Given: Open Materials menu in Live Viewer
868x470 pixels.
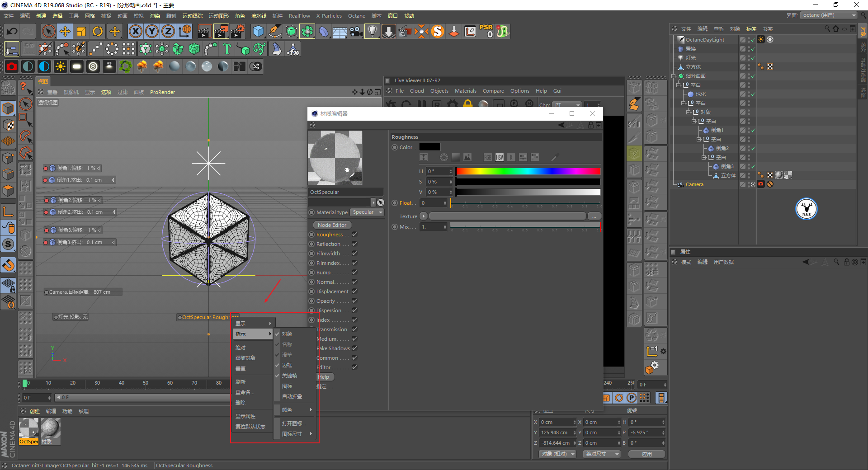Looking at the screenshot, I should coord(465,91).
